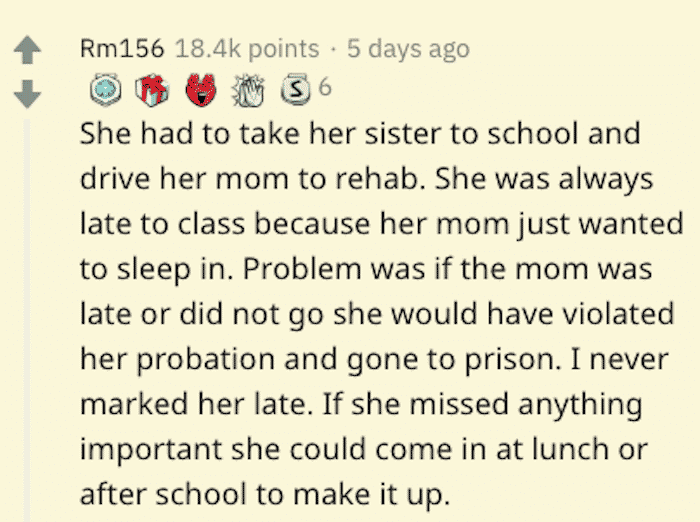700x522 pixels.
Task: Click the phrase 'after school' in last line
Action: [163, 495]
